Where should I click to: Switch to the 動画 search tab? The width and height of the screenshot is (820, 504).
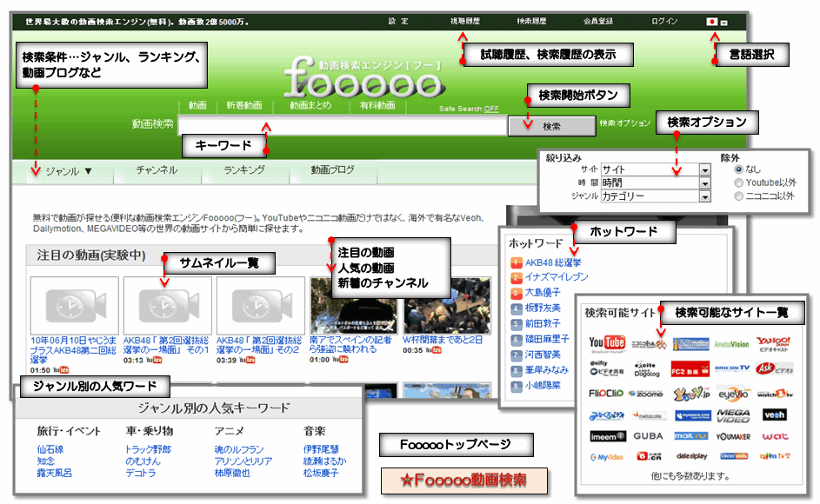197,105
